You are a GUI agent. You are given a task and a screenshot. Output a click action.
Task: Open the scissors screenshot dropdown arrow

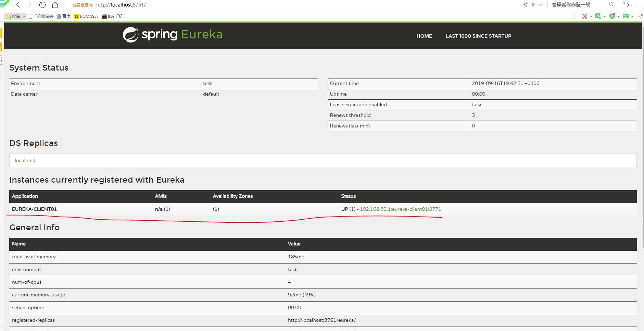tap(591, 16)
